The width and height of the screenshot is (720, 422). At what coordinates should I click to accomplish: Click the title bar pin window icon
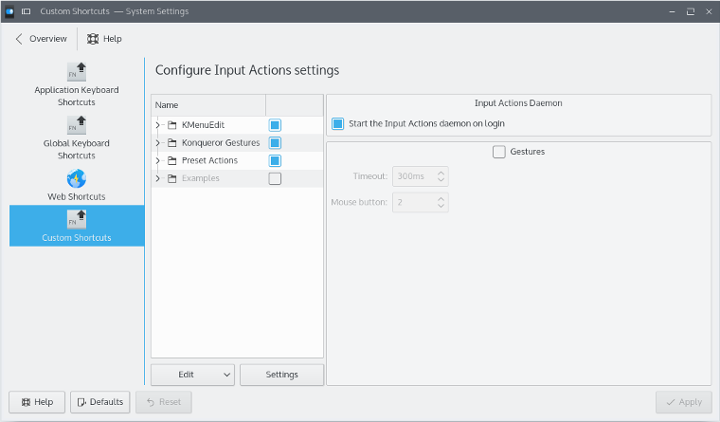click(26, 11)
